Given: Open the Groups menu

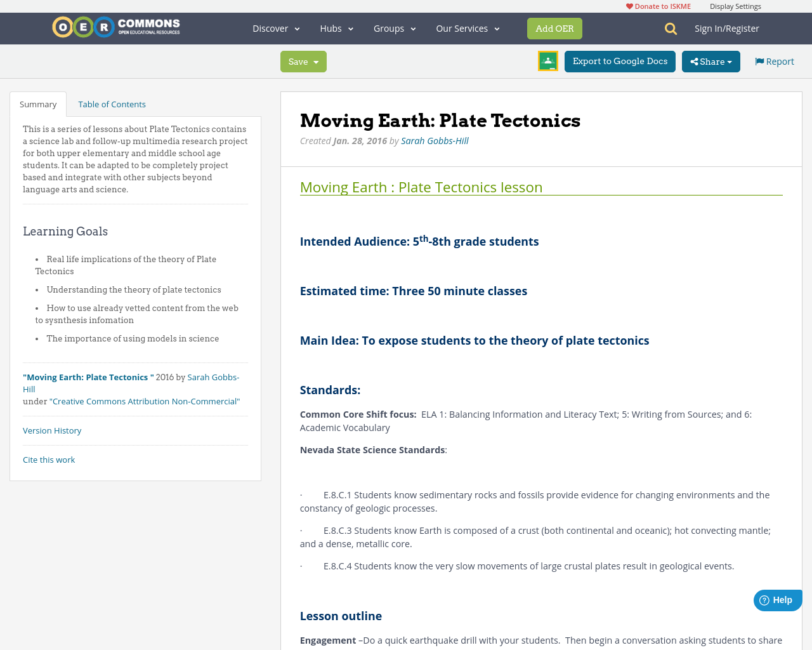Looking at the screenshot, I should (x=393, y=28).
